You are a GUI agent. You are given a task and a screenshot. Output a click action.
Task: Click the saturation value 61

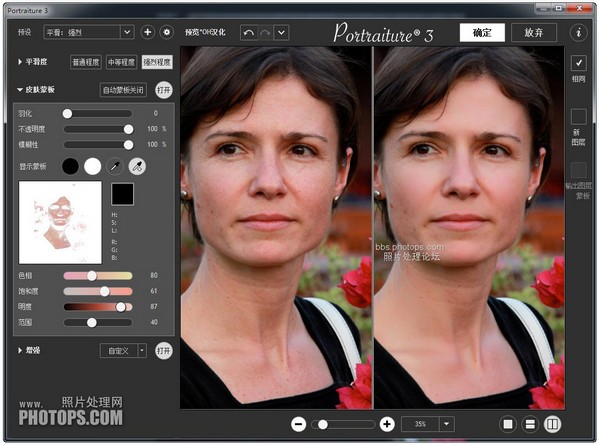coord(154,291)
